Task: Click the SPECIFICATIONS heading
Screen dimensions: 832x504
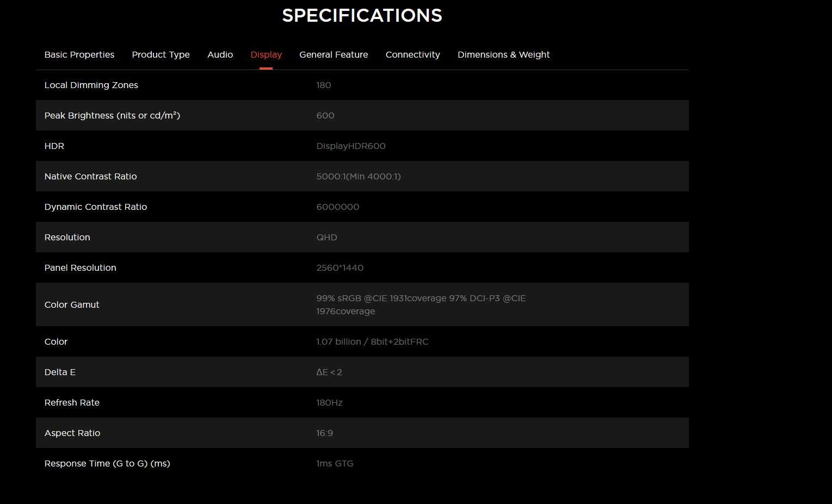Action: 362,15
